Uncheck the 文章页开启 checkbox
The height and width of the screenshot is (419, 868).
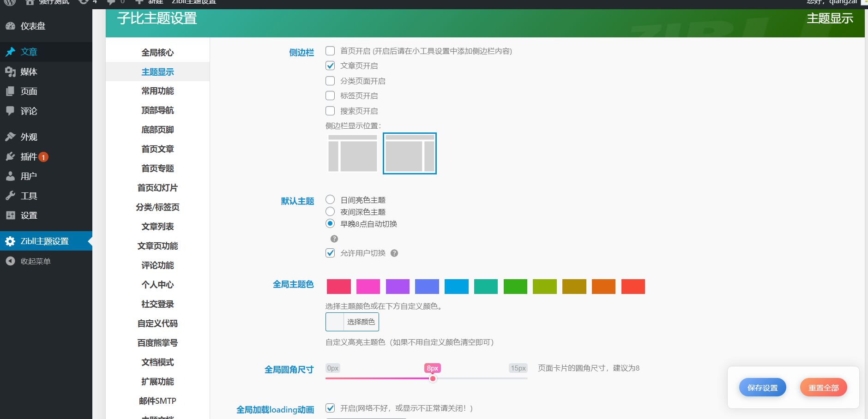tap(330, 66)
